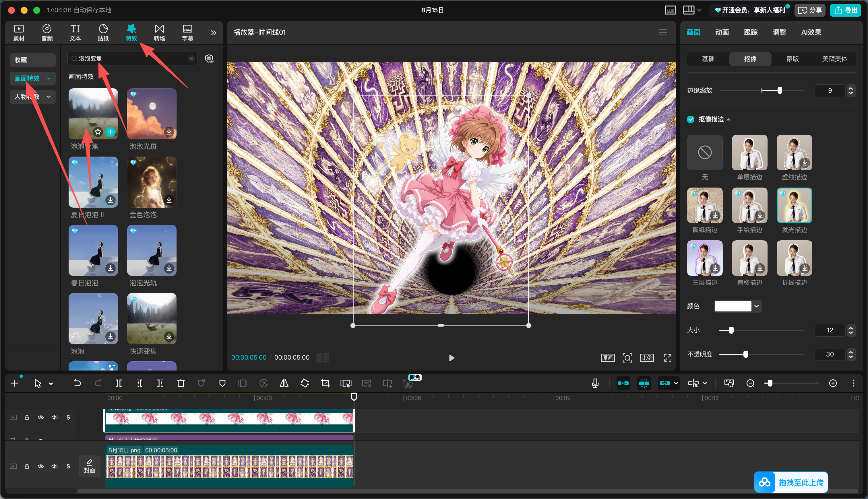Toggle the 抠像描边 checkbox
The width and height of the screenshot is (868, 499).
tap(691, 119)
